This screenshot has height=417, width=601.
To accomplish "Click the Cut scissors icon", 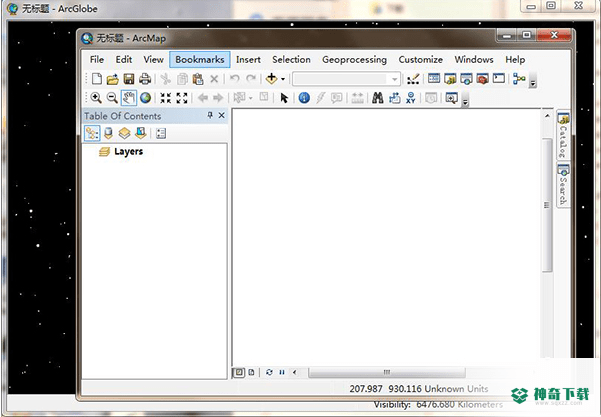I will pyautogui.click(x=166, y=79).
